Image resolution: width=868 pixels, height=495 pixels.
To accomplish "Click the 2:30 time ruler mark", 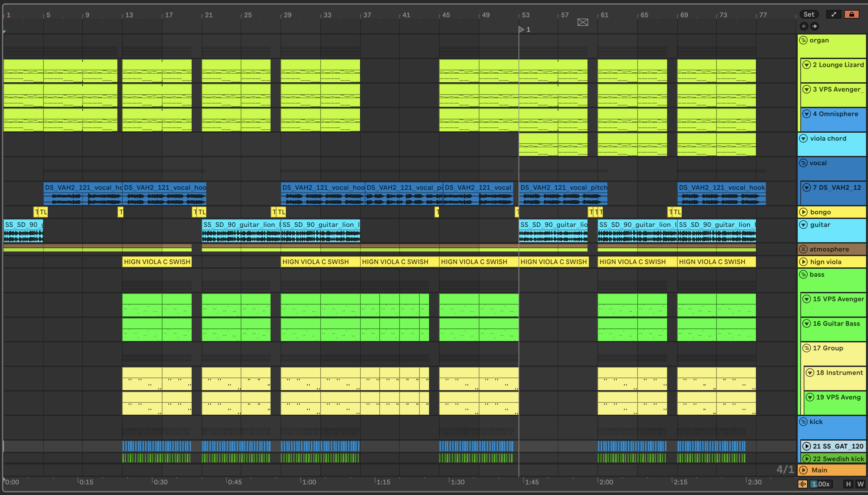I will (x=755, y=482).
